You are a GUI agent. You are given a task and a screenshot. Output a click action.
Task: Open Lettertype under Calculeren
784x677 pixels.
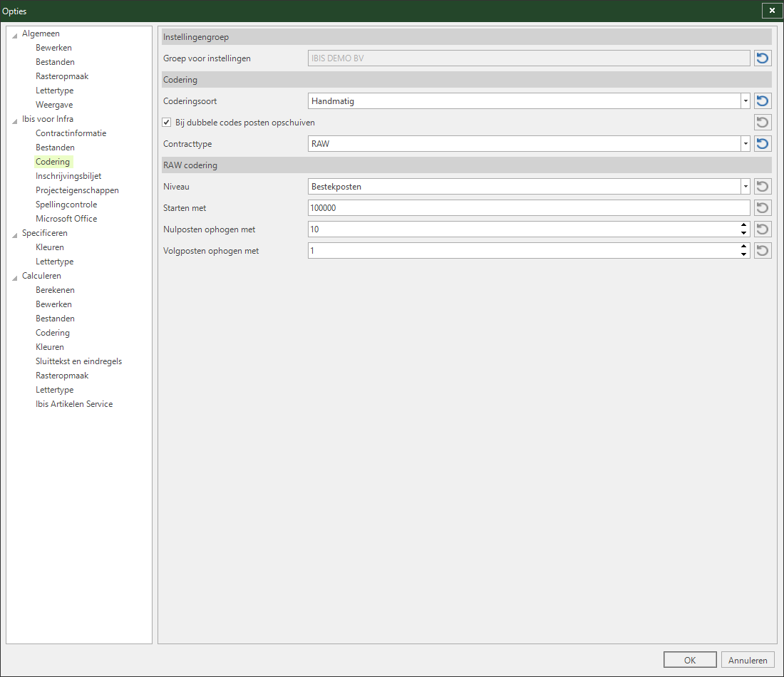(x=54, y=390)
